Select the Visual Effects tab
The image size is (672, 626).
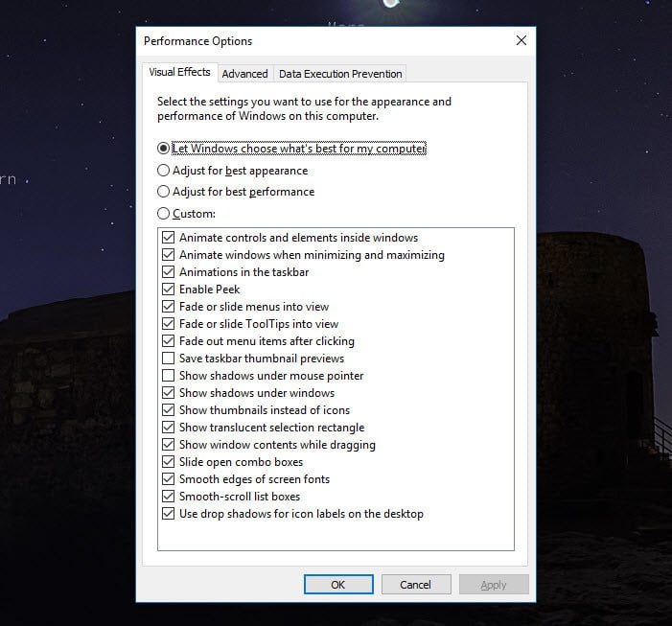click(x=180, y=73)
